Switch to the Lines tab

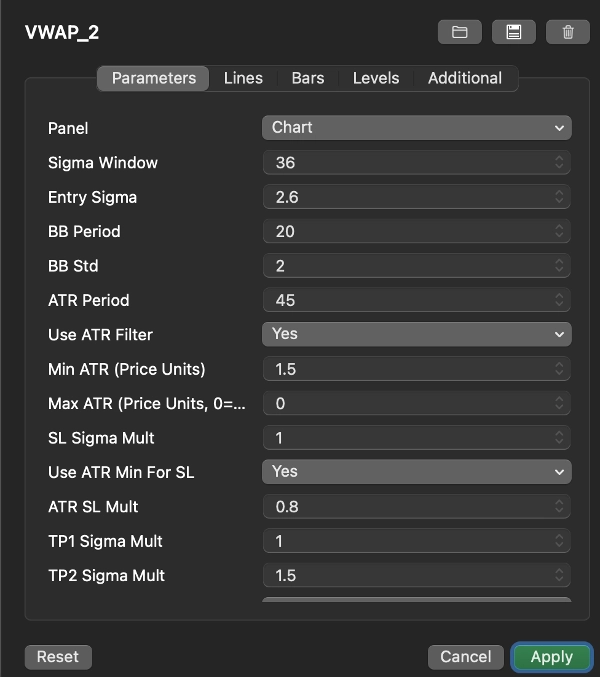coord(243,78)
